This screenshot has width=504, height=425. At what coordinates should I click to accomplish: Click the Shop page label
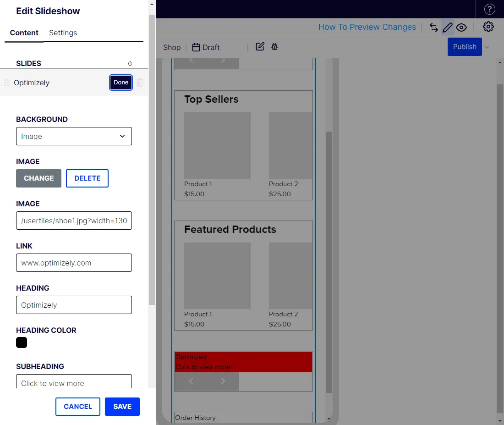(x=172, y=47)
